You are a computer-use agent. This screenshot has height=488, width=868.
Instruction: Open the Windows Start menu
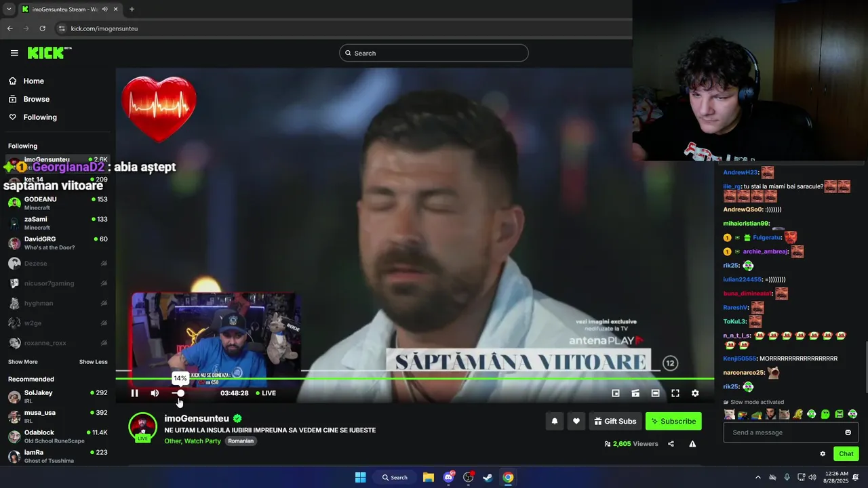point(360,477)
